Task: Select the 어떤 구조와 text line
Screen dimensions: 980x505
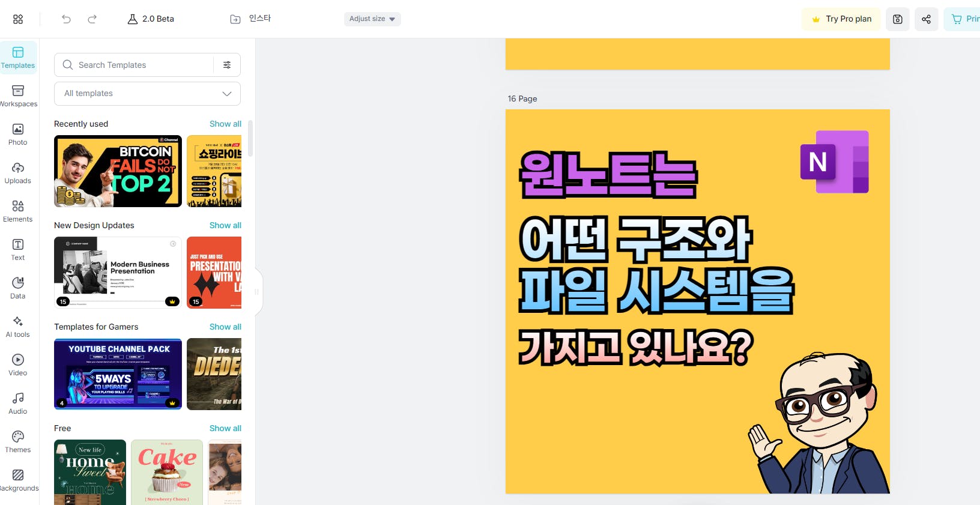Action: (635, 240)
